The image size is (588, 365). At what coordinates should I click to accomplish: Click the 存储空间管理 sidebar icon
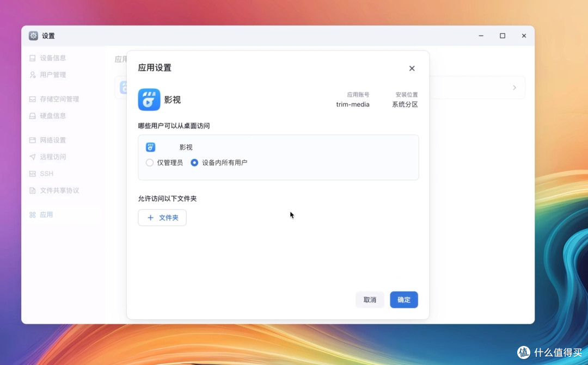click(33, 100)
